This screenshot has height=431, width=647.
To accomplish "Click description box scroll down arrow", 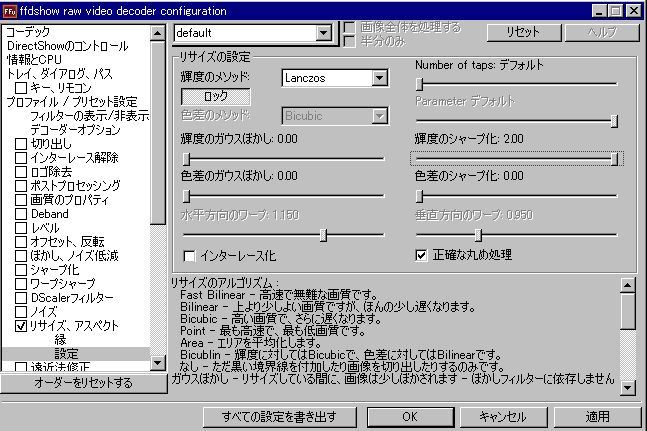I will pyautogui.click(x=628, y=387).
